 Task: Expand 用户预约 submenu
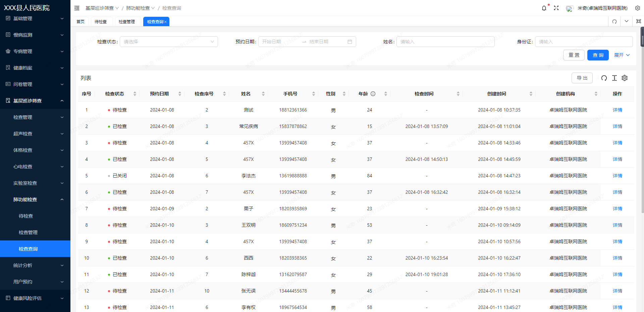point(35,282)
